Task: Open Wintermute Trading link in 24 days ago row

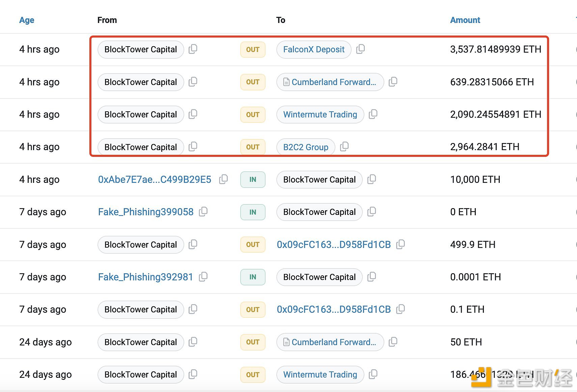Action: click(320, 374)
